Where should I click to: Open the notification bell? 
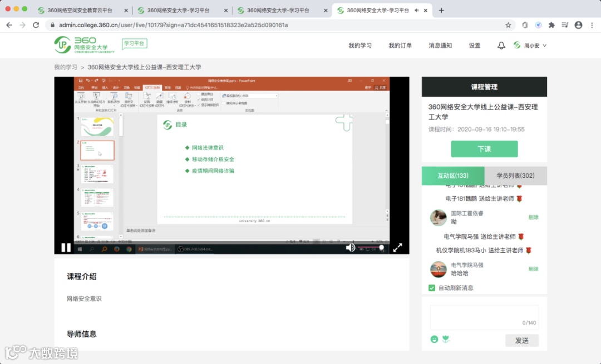501,46
